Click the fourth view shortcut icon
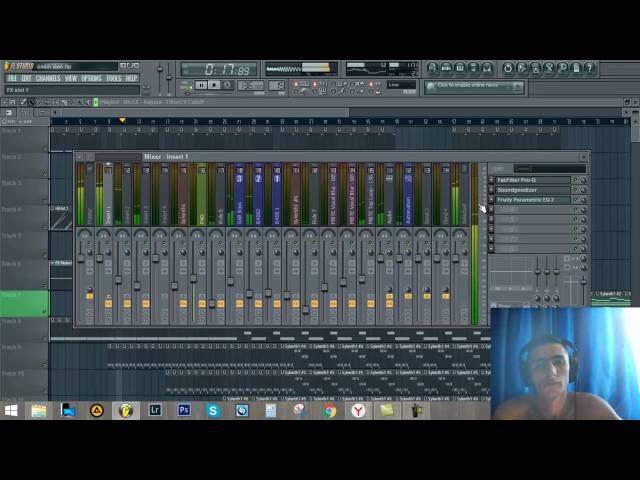640x480 pixels. tap(473, 68)
